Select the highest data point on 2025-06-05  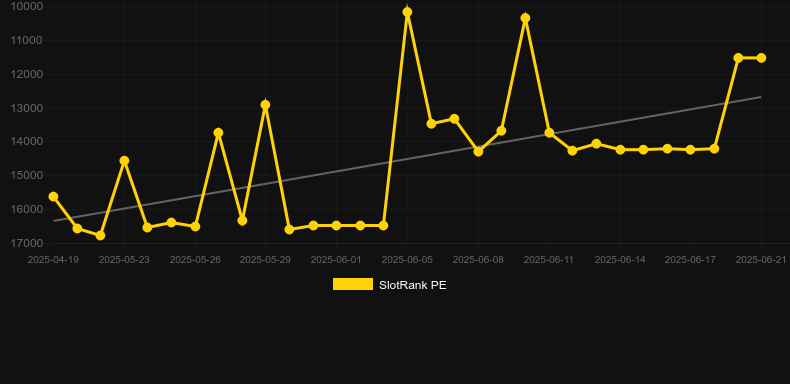click(407, 12)
